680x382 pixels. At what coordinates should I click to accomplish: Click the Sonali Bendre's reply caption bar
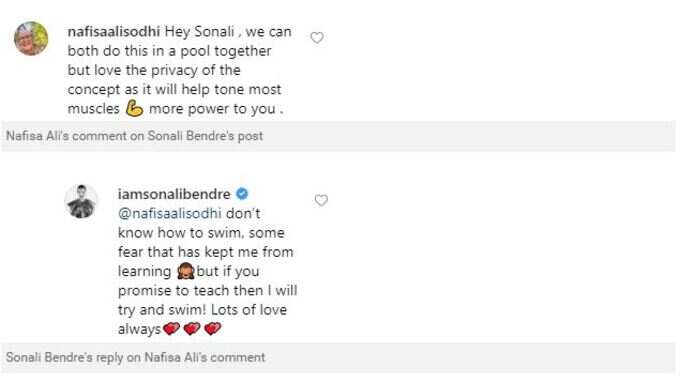[x=338, y=358]
